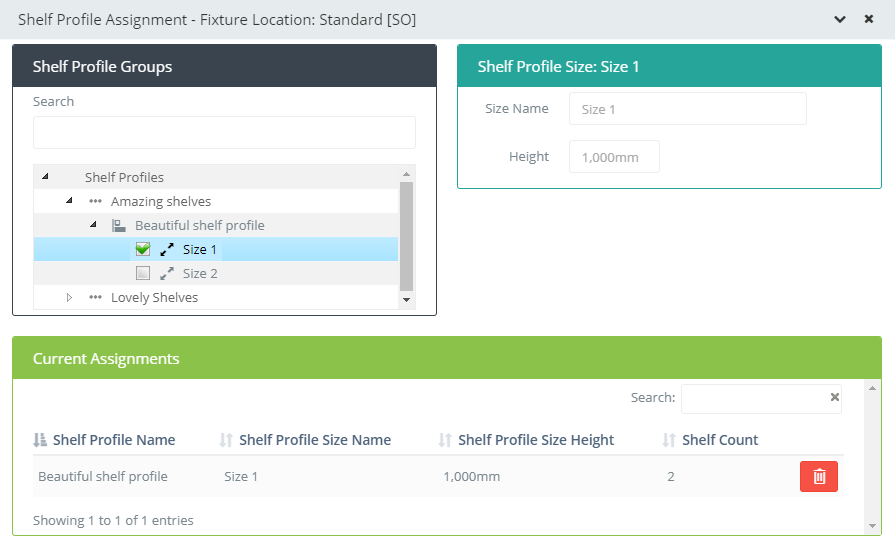Clear the Current Assignments search field
Screen dimensions: 895x559
[x=834, y=397]
